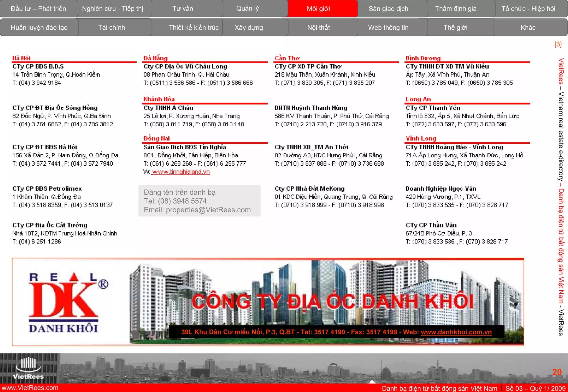Select CTy CP Thầu Vân entry

[431, 225]
